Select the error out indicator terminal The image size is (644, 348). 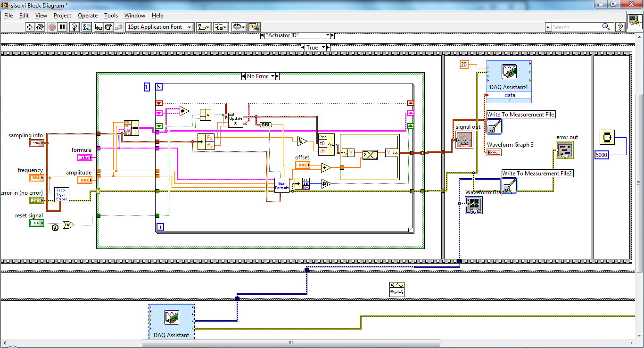point(564,150)
